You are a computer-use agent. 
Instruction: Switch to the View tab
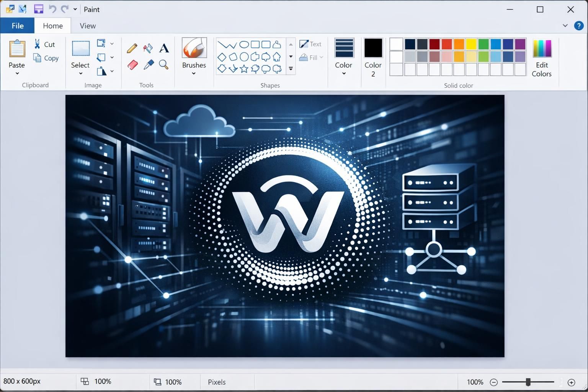pos(88,26)
